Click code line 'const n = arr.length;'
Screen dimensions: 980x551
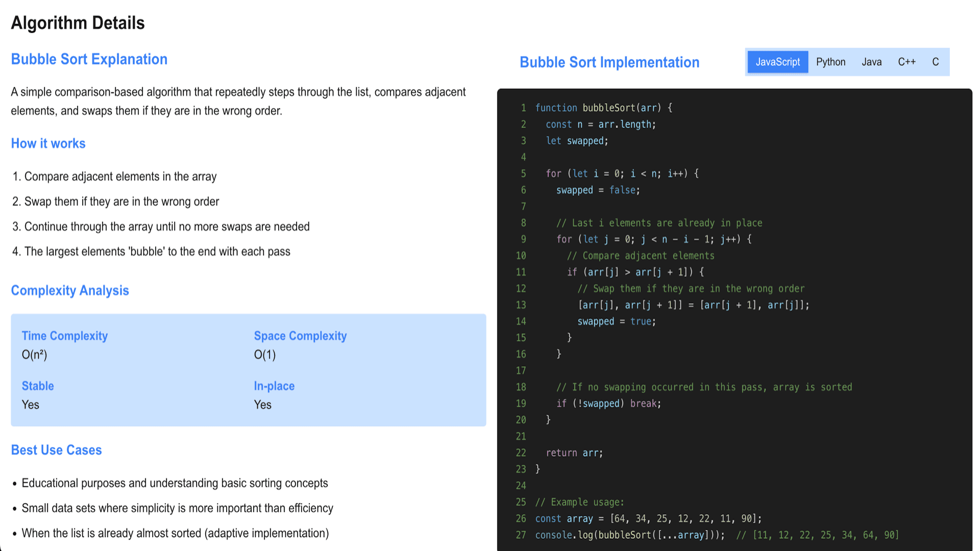(x=601, y=124)
